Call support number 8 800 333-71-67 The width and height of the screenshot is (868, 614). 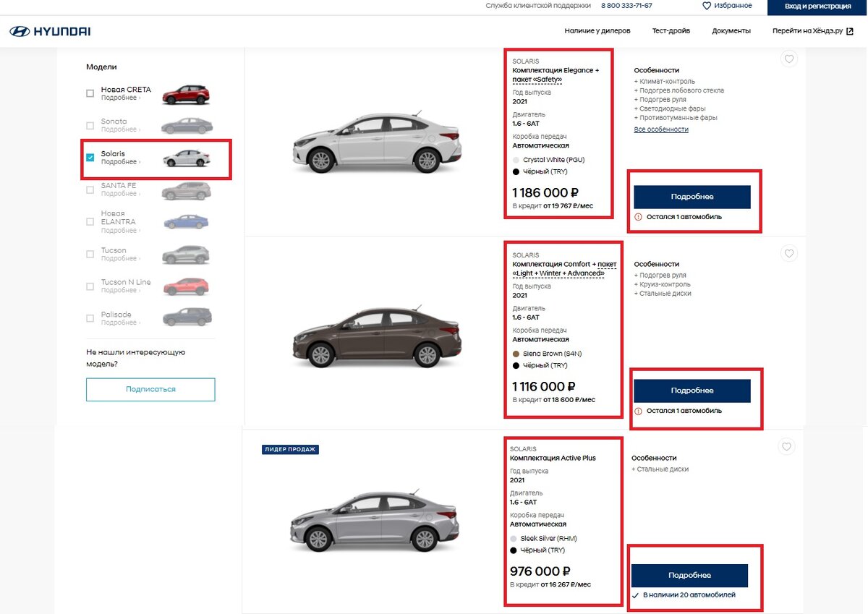626,6
